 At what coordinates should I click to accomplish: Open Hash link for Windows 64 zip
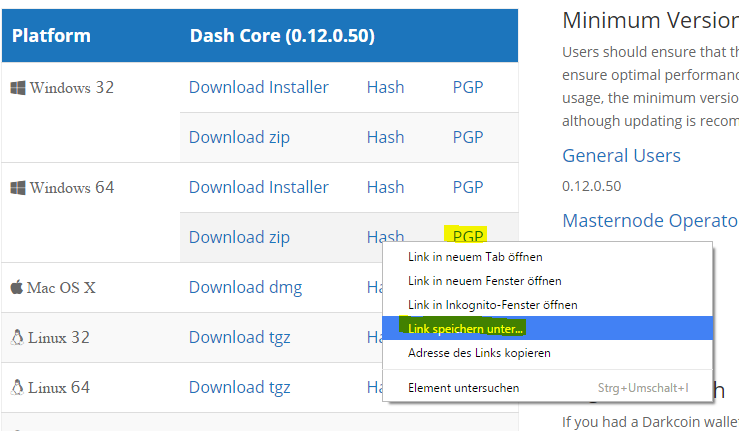(386, 235)
